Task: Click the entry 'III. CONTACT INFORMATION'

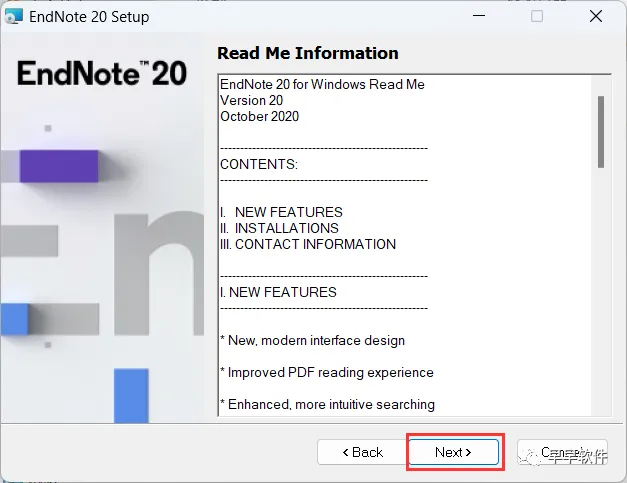Action: click(x=308, y=244)
